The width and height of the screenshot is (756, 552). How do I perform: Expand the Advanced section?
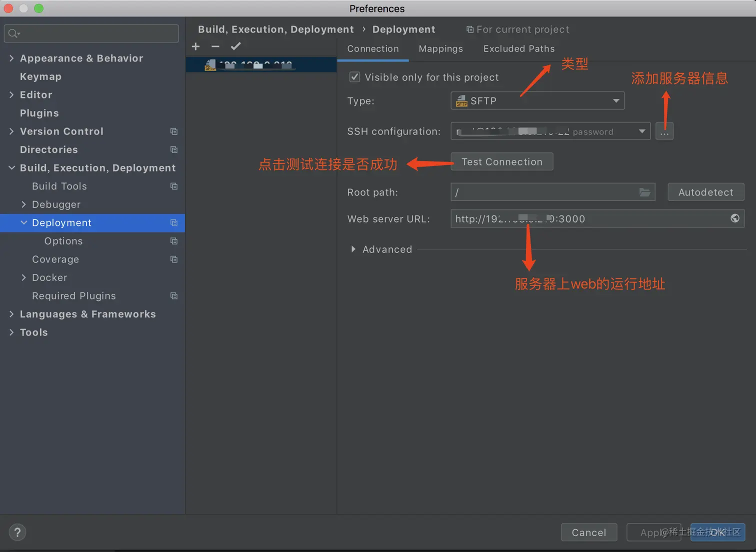click(x=353, y=249)
